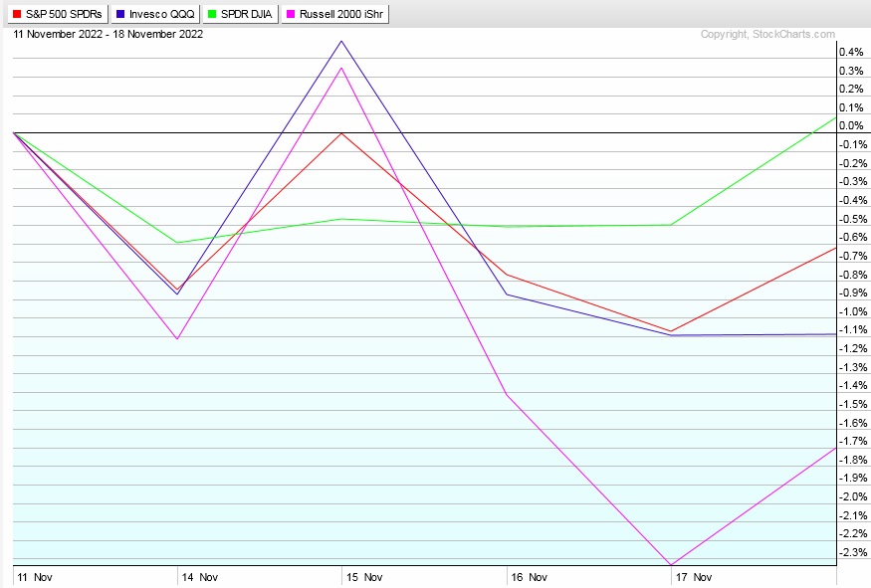
Task: Toggle the SPDR DJIA legend button
Action: click(x=241, y=14)
